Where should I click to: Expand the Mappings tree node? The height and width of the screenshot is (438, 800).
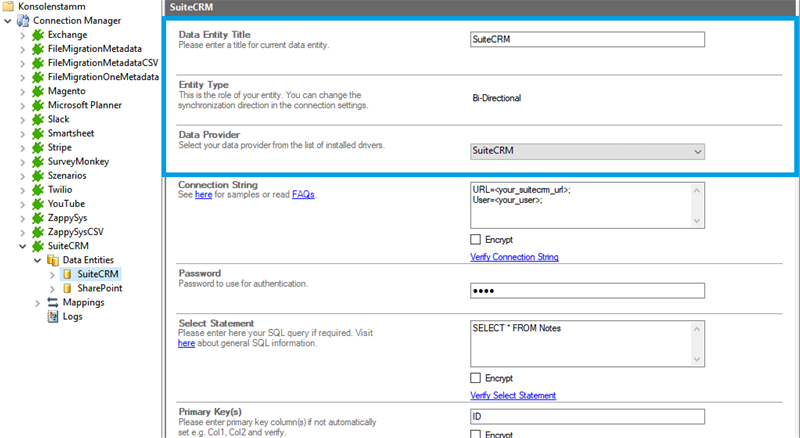point(38,302)
